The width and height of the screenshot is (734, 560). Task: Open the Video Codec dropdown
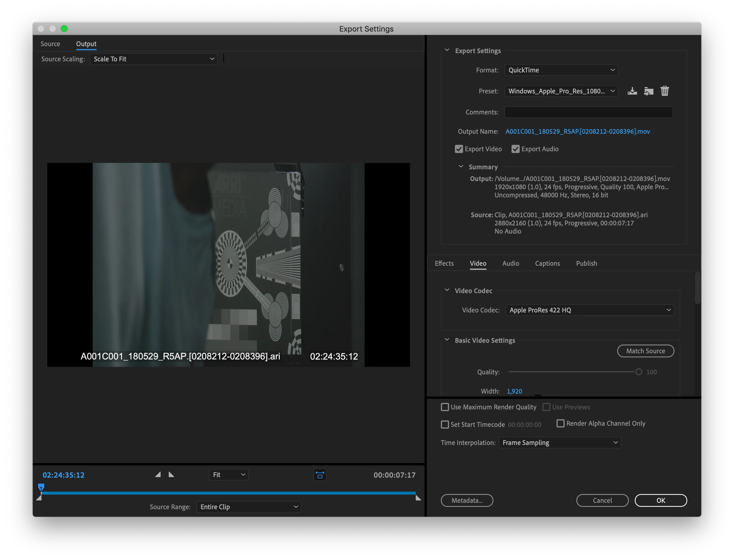point(589,310)
